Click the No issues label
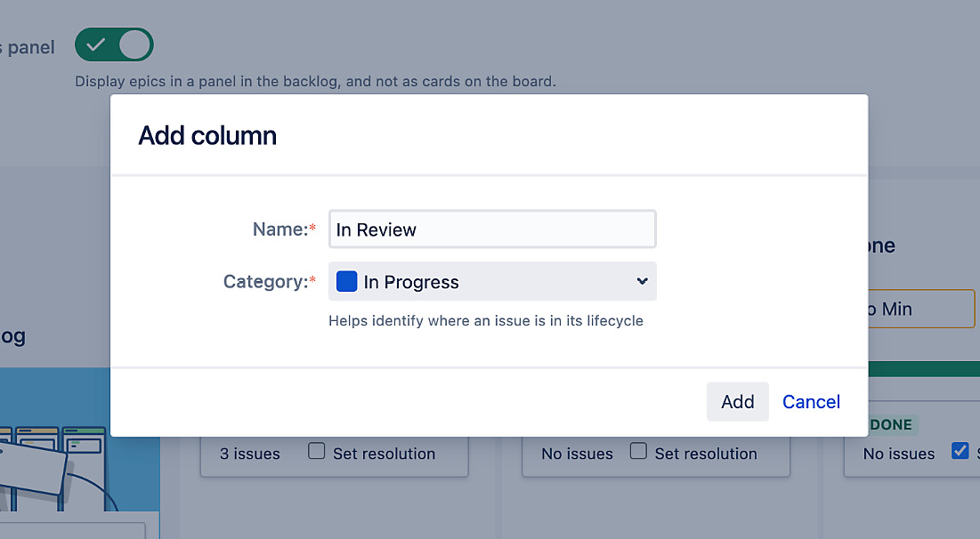The height and width of the screenshot is (539, 980). 578,454
